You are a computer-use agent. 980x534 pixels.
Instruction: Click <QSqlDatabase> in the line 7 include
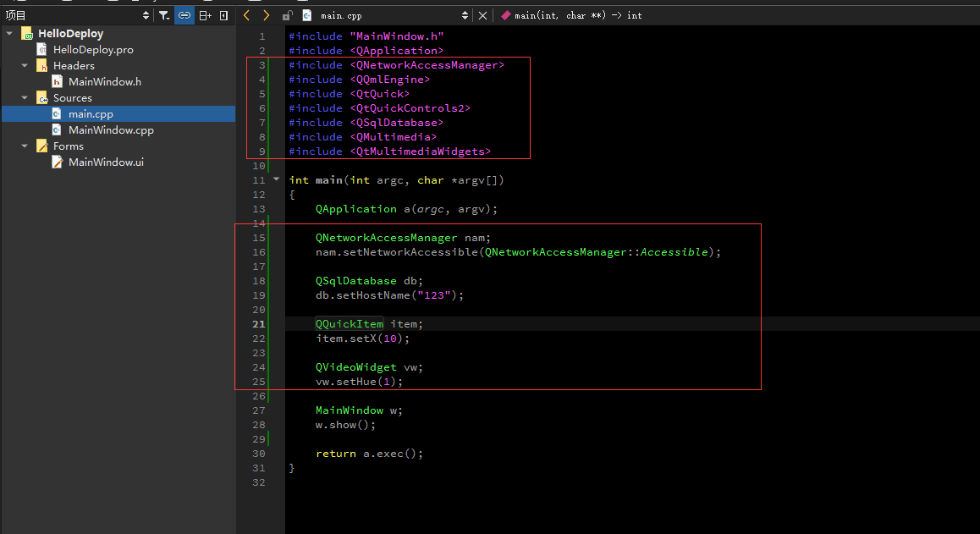click(396, 123)
